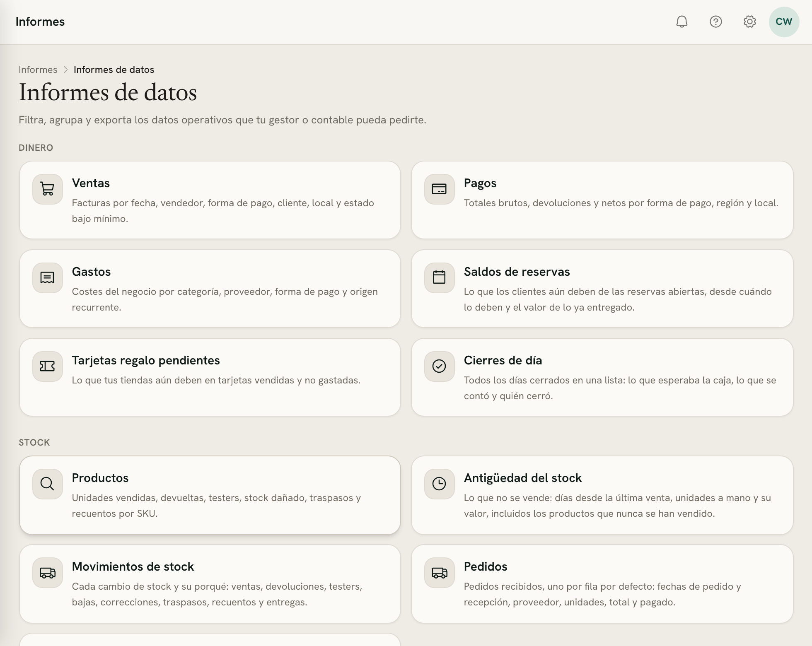Click the breadcrumb chevron separator

tap(65, 70)
